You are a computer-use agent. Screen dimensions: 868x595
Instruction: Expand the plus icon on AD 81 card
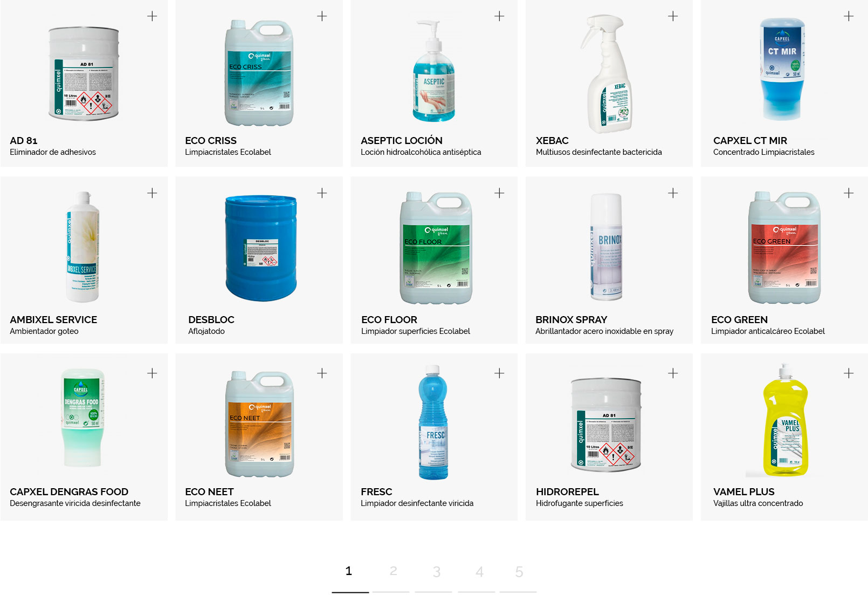[x=152, y=16]
